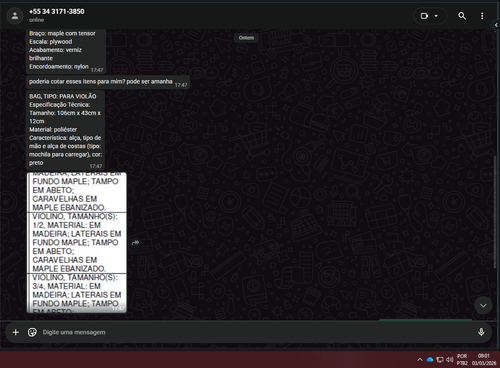
Task: Forward the violin specification image
Action: coord(135,243)
